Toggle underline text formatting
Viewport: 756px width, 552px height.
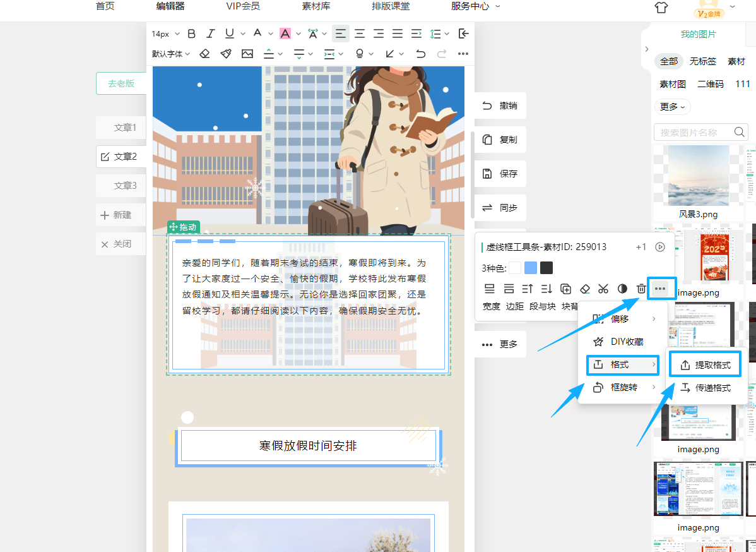click(230, 33)
